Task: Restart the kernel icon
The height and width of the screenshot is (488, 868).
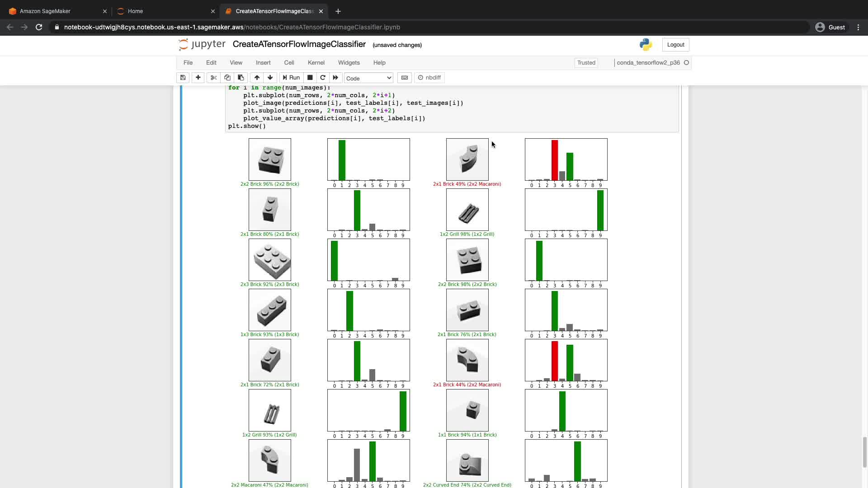Action: 323,78
